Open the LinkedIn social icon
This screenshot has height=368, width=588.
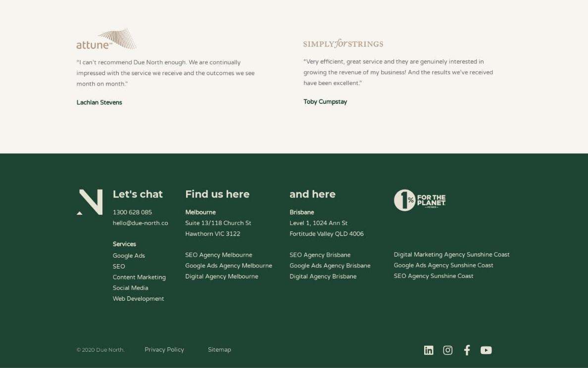coord(428,350)
